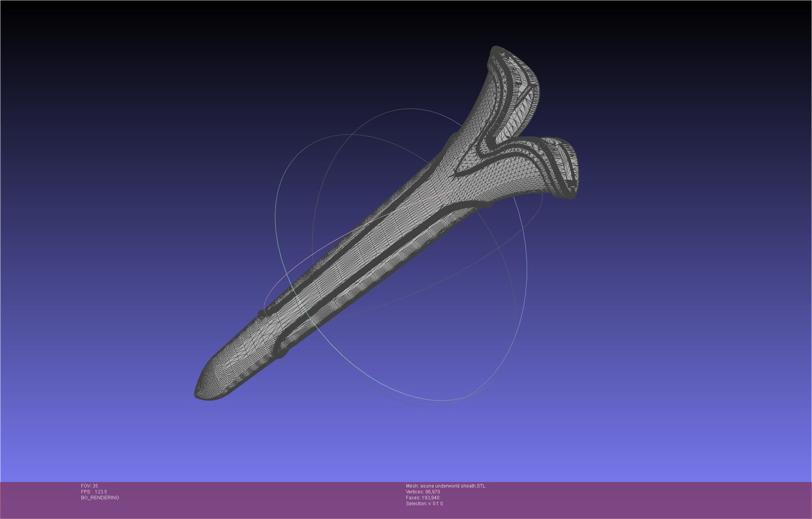This screenshot has height=519, width=812.
Task: Click the FOV: 35 status text
Action: [x=89, y=486]
